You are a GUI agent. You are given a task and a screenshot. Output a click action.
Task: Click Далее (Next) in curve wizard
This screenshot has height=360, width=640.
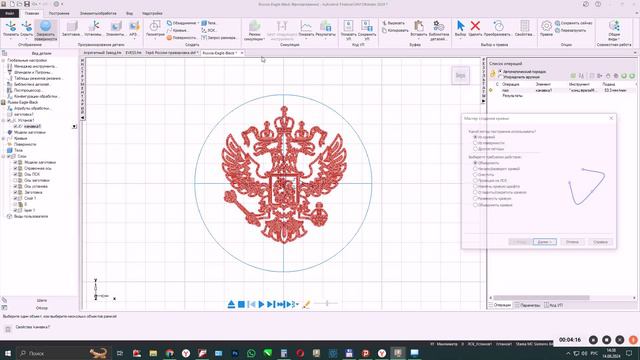[x=544, y=242]
